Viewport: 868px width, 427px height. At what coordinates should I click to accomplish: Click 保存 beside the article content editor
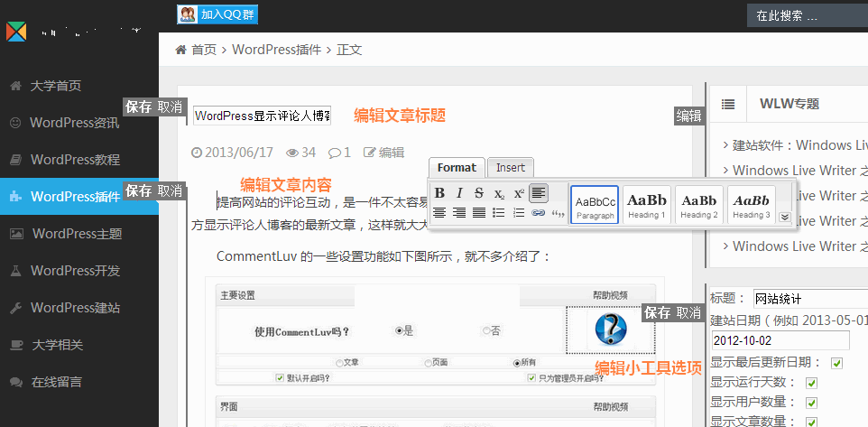(139, 191)
